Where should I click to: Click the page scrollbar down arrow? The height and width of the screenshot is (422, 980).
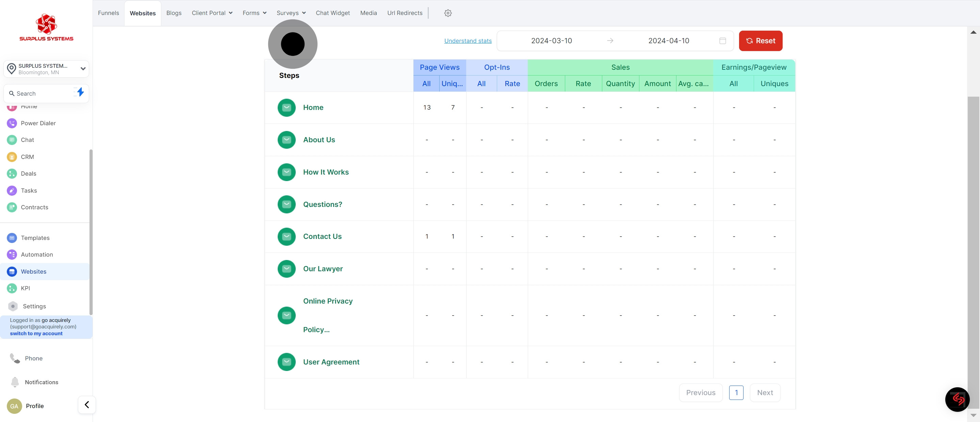pyautogui.click(x=973, y=415)
